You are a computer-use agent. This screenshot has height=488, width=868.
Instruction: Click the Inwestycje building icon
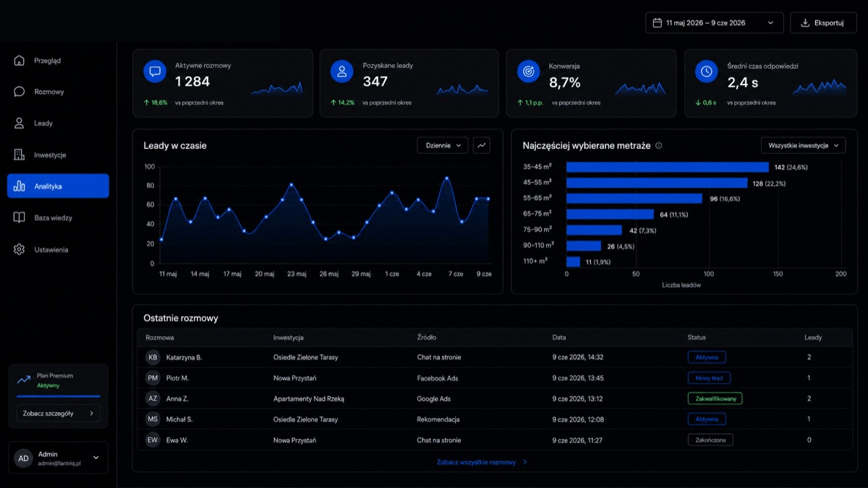click(x=19, y=155)
